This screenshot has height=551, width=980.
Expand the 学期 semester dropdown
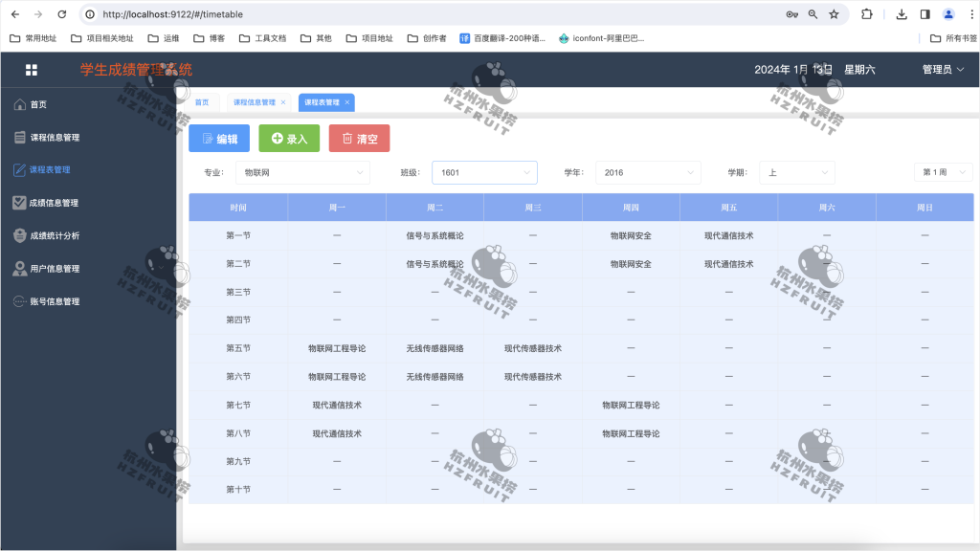(797, 172)
